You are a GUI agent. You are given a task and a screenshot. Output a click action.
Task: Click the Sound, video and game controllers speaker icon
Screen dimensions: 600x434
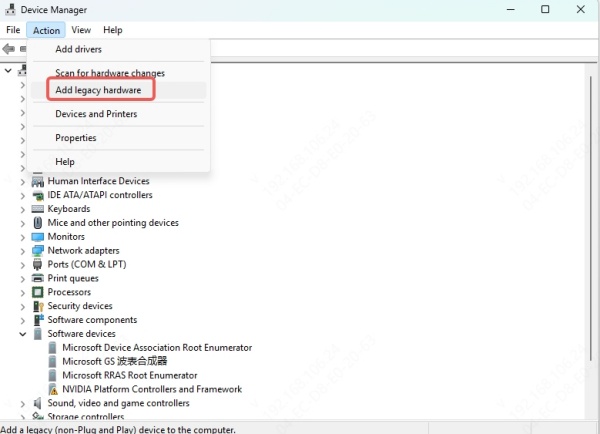38,403
